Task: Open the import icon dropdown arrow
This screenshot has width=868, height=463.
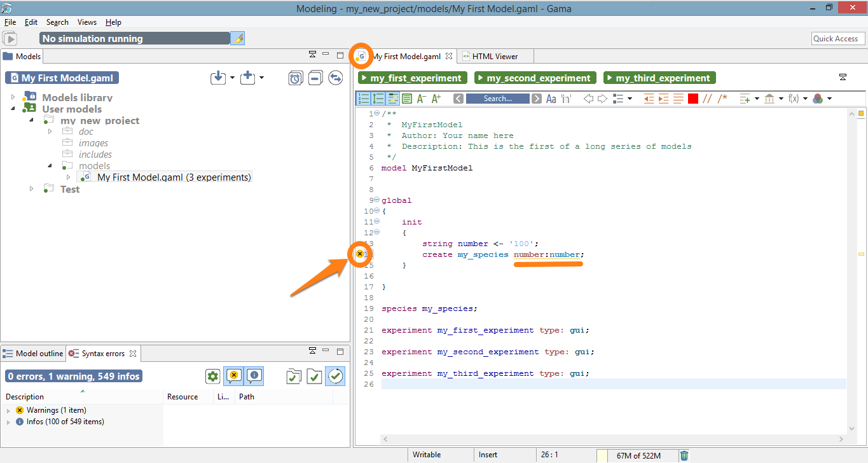Action: (x=232, y=78)
